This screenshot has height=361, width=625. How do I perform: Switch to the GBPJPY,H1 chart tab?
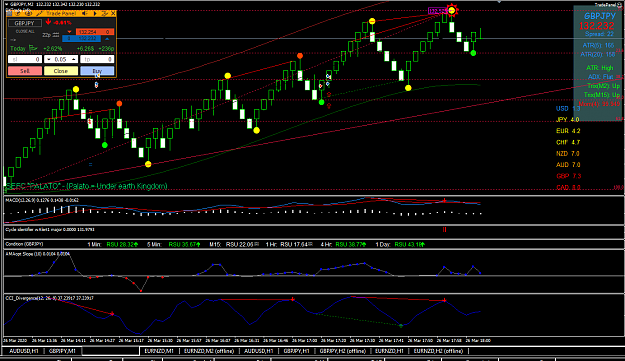(297, 351)
